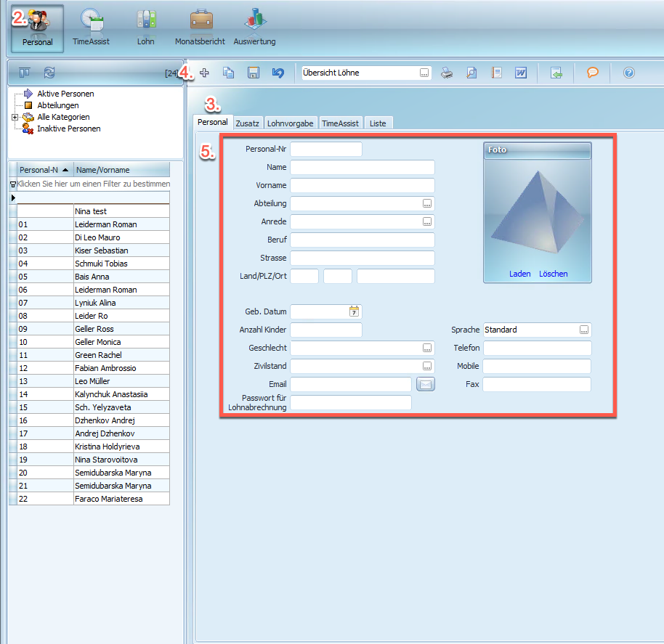Open the Sprache Standard selector
The width and height of the screenshot is (664, 644).
click(584, 330)
